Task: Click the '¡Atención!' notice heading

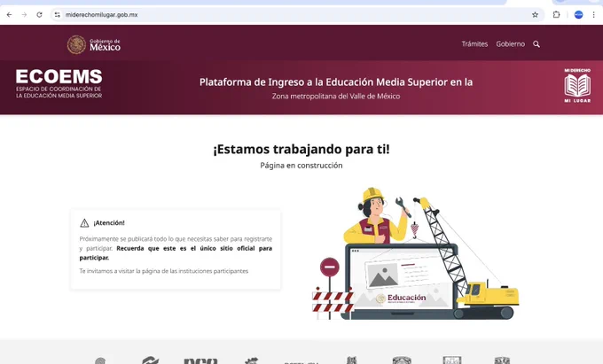Action: click(x=109, y=222)
